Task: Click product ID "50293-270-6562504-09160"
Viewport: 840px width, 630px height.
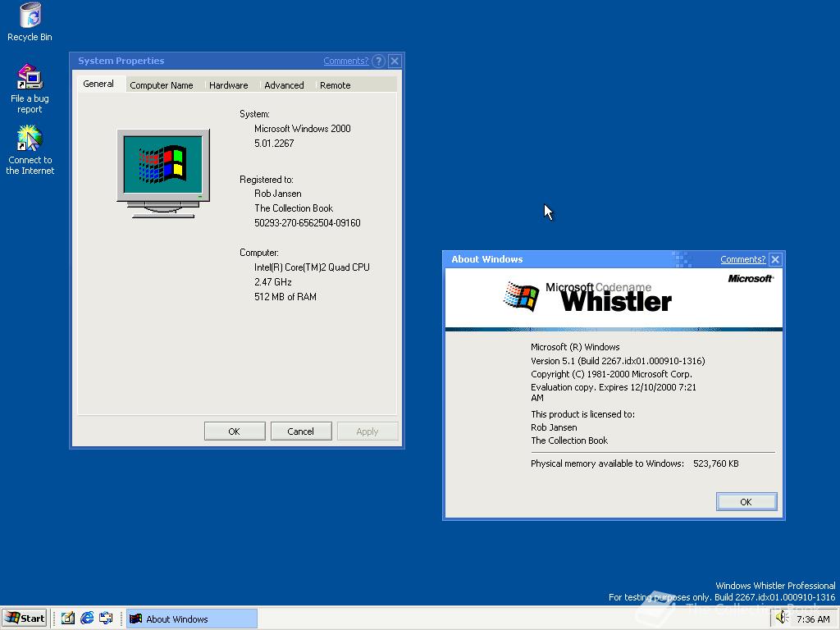Action: [x=308, y=223]
